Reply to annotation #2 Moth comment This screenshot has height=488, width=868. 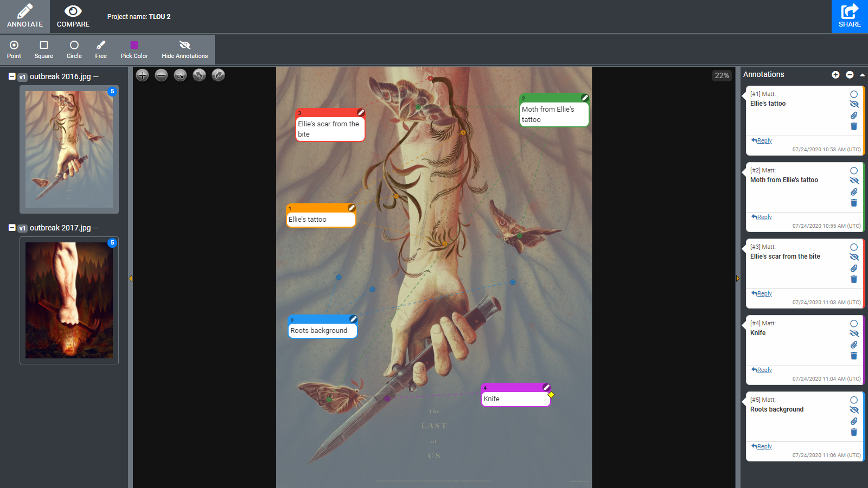click(x=762, y=217)
